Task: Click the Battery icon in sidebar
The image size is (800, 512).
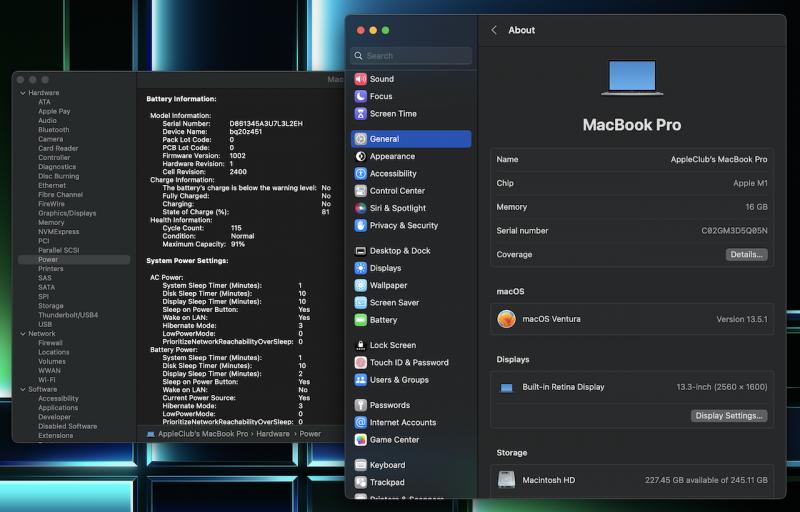Action: coord(361,320)
